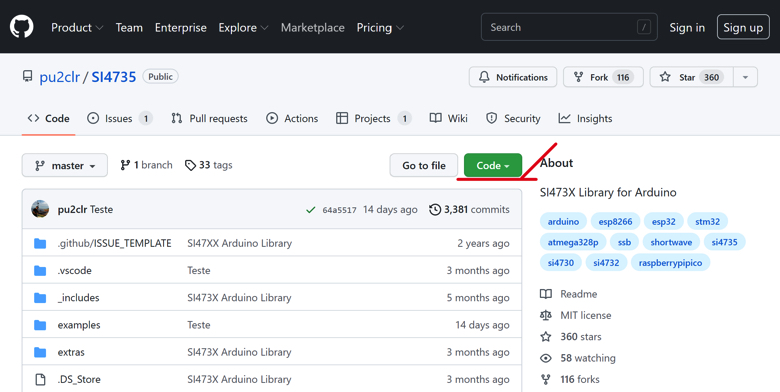Open the Pricing dropdown menu
Viewport: 780px width, 392px height.
[380, 27]
